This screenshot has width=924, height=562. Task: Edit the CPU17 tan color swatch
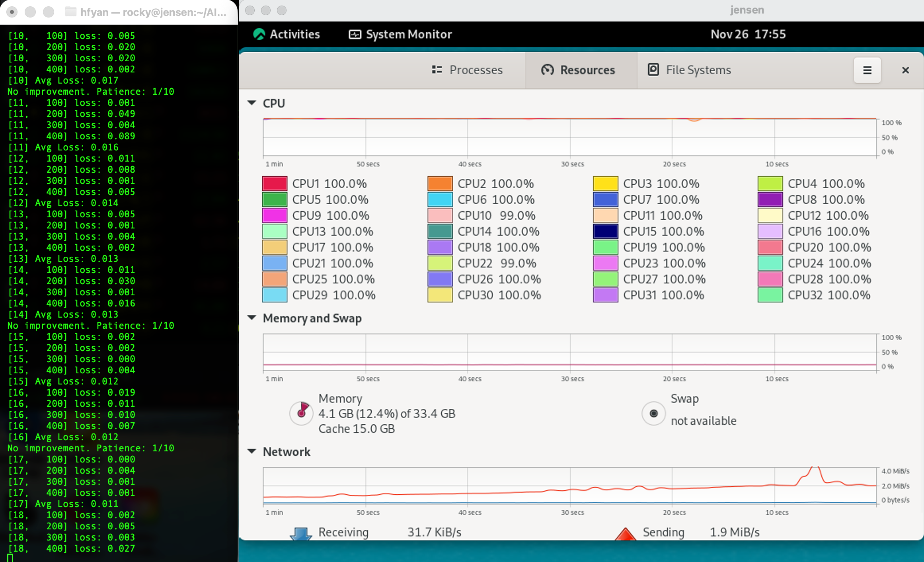[275, 247]
